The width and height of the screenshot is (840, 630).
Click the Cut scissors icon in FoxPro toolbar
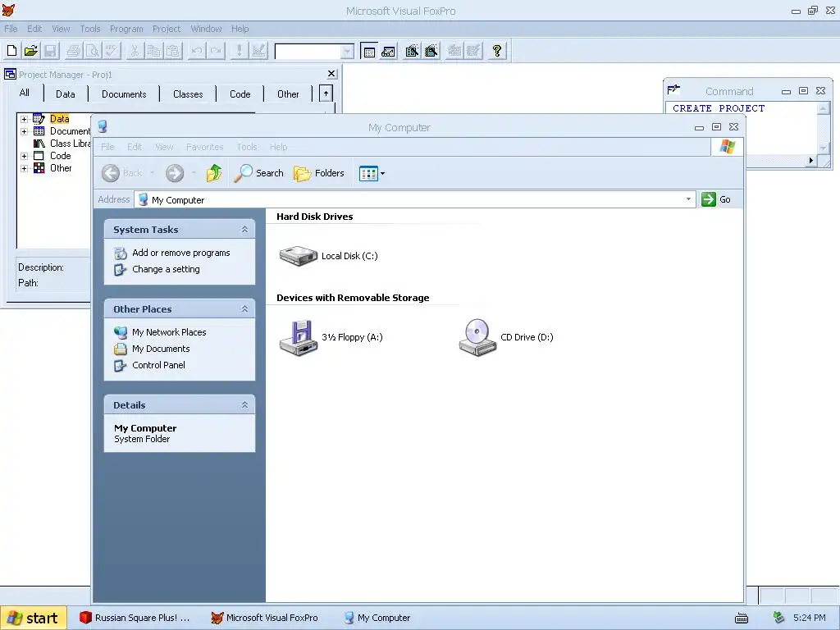(135, 51)
